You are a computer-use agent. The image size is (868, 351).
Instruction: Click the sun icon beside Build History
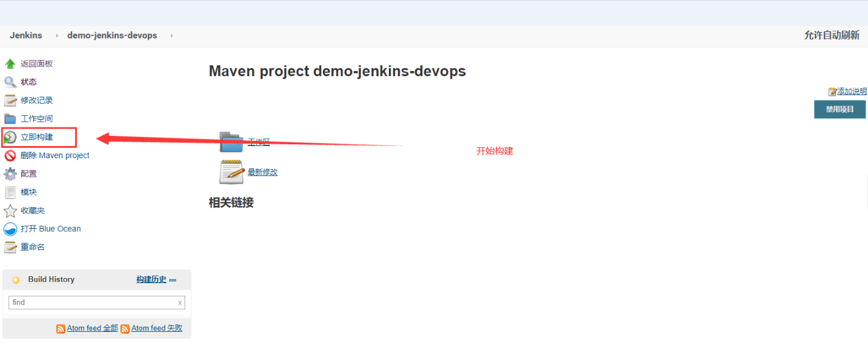point(16,280)
